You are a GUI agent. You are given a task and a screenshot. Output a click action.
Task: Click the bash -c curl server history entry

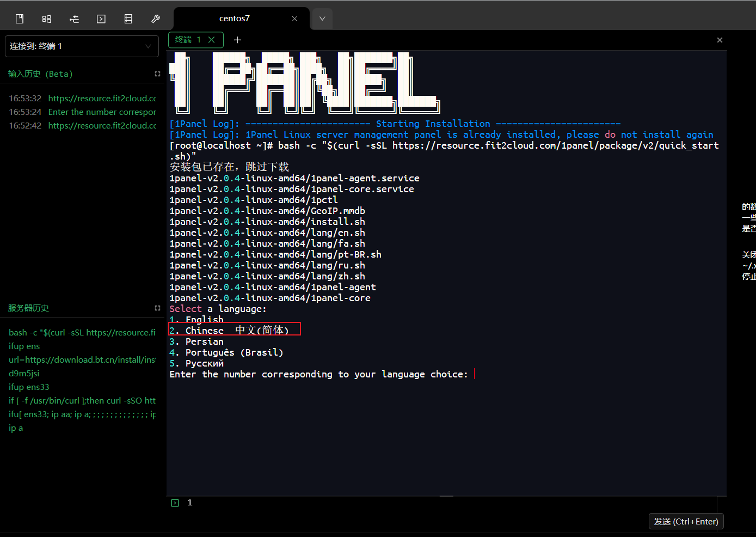[82, 333]
